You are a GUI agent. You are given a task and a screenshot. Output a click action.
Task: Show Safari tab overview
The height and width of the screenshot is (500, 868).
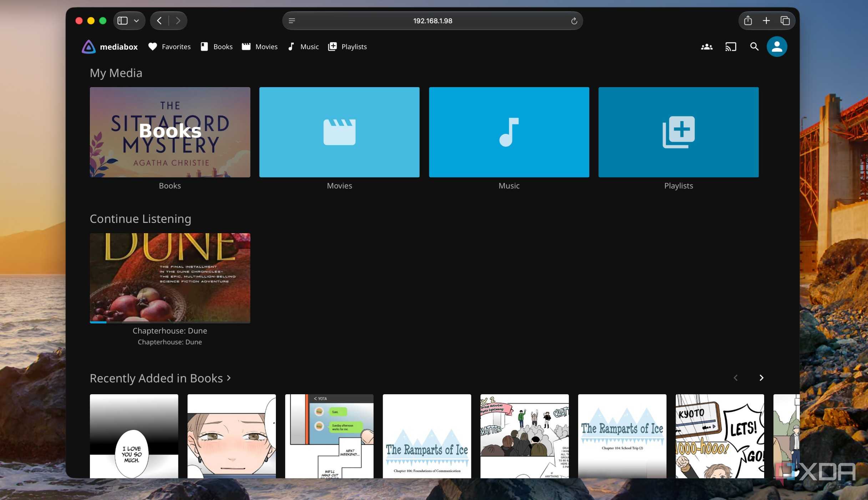(785, 21)
